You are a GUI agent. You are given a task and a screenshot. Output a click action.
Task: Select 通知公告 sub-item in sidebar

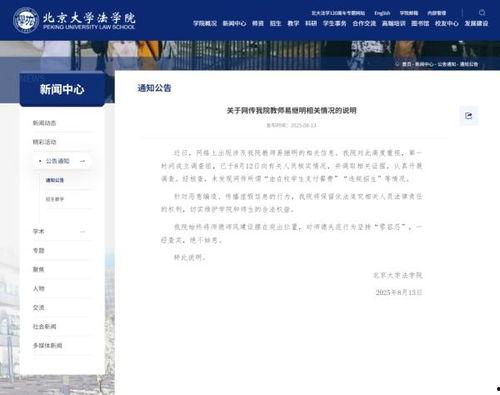click(55, 180)
